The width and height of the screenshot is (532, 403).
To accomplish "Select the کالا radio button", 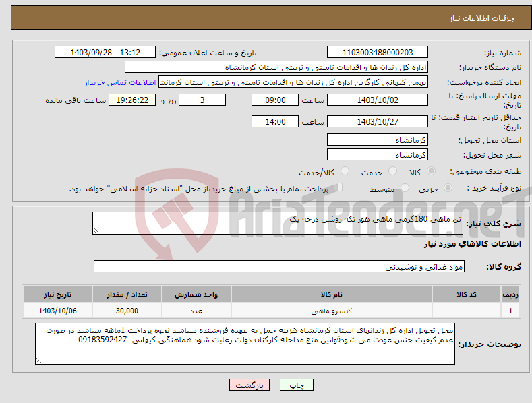I will [x=431, y=171].
